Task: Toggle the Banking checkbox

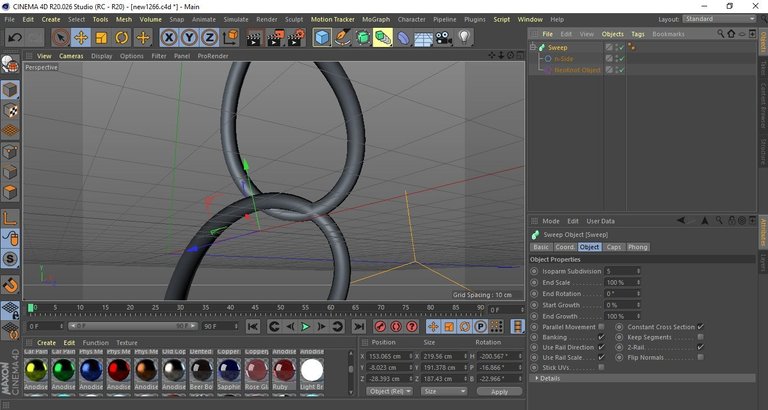Action: (601, 337)
